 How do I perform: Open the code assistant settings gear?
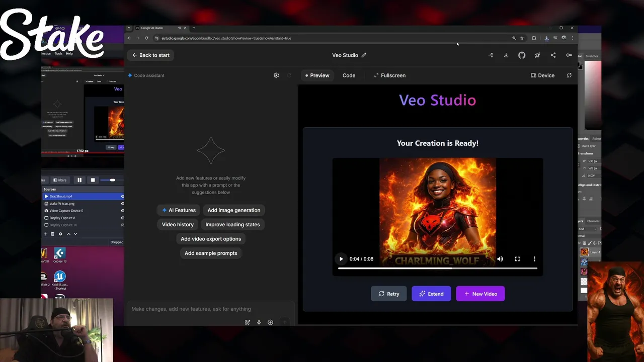[x=276, y=75]
